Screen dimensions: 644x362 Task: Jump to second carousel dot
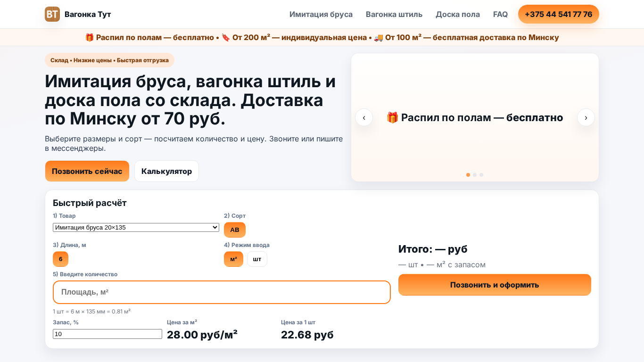[475, 175]
